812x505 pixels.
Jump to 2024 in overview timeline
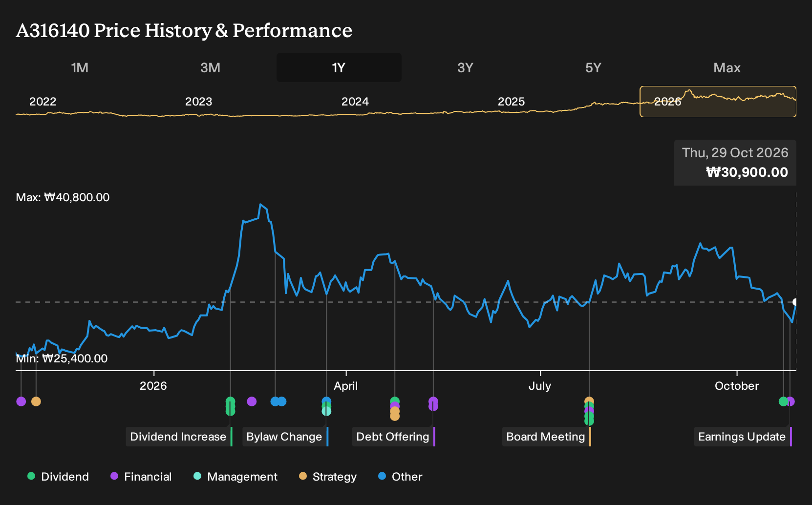[355, 102]
